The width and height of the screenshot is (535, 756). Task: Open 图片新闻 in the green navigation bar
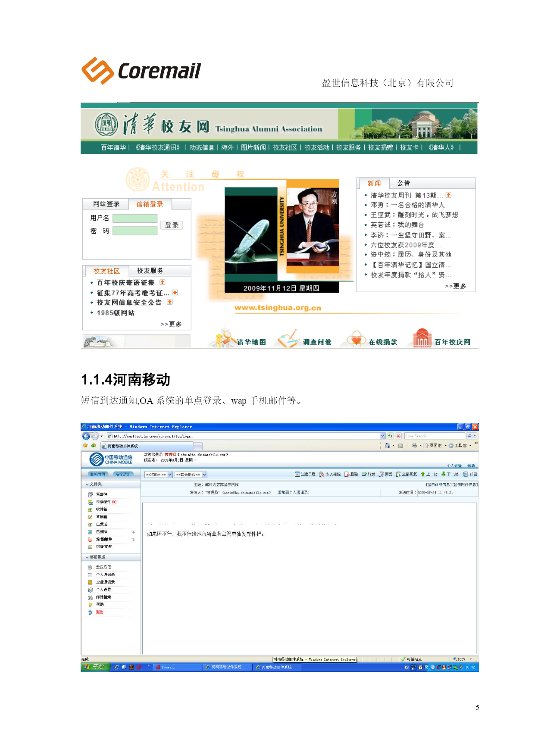253,147
